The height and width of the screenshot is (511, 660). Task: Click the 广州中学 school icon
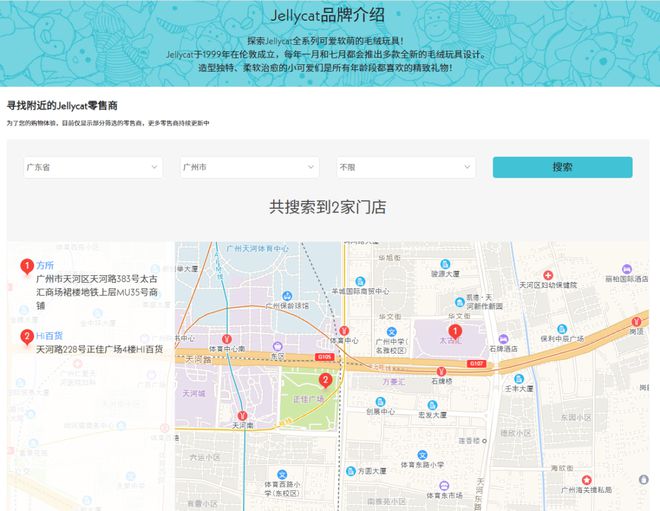(x=391, y=332)
